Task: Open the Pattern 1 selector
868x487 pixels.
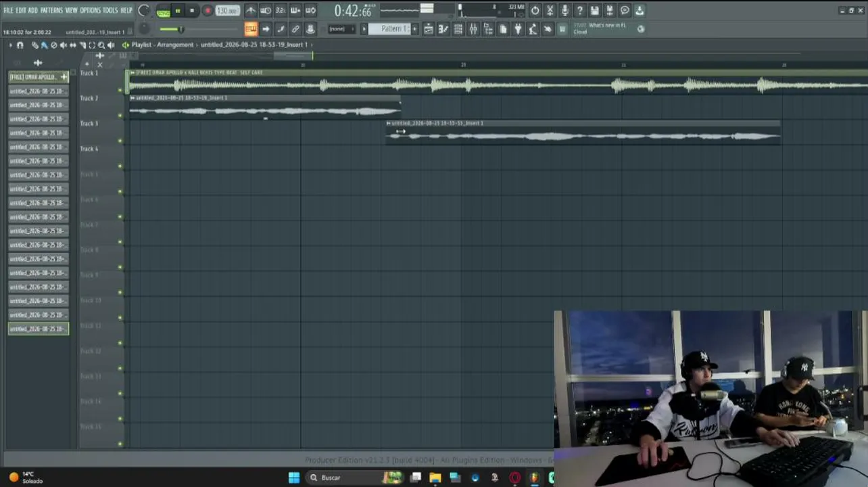Action: coord(390,29)
